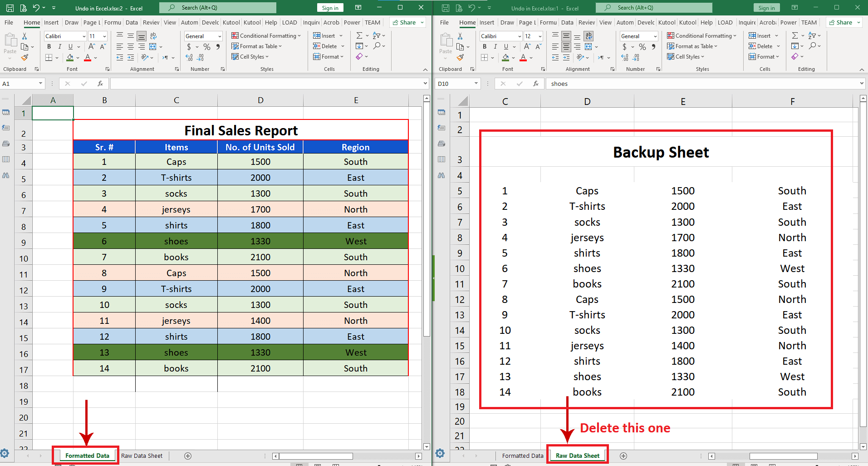Switch to the Data ribbon tab

pyautogui.click(x=132, y=22)
